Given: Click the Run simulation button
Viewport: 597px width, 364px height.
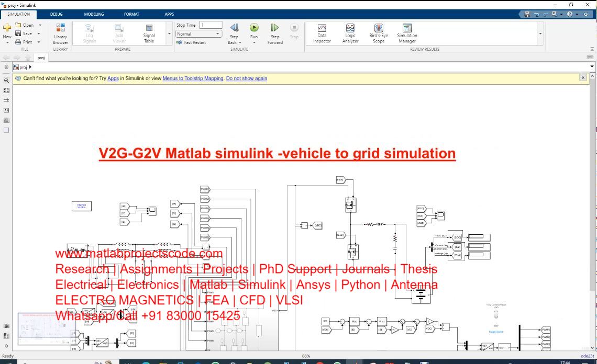Looking at the screenshot, I should tap(254, 28).
